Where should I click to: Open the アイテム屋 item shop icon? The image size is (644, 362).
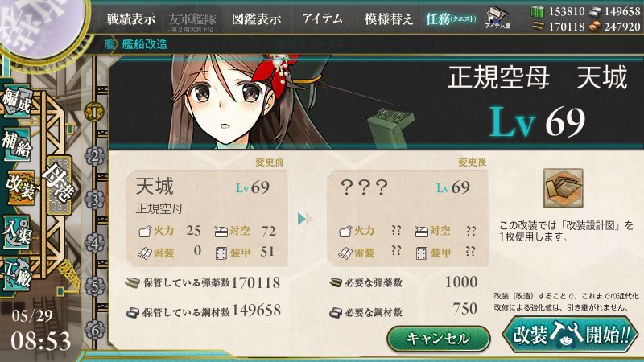click(x=497, y=18)
